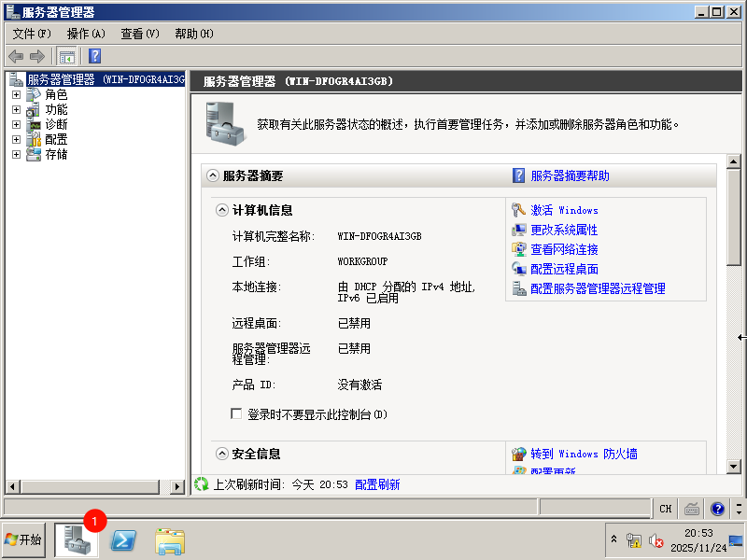Click the 功能 tree node icon
Viewport: 747px width, 560px height.
coord(34,109)
